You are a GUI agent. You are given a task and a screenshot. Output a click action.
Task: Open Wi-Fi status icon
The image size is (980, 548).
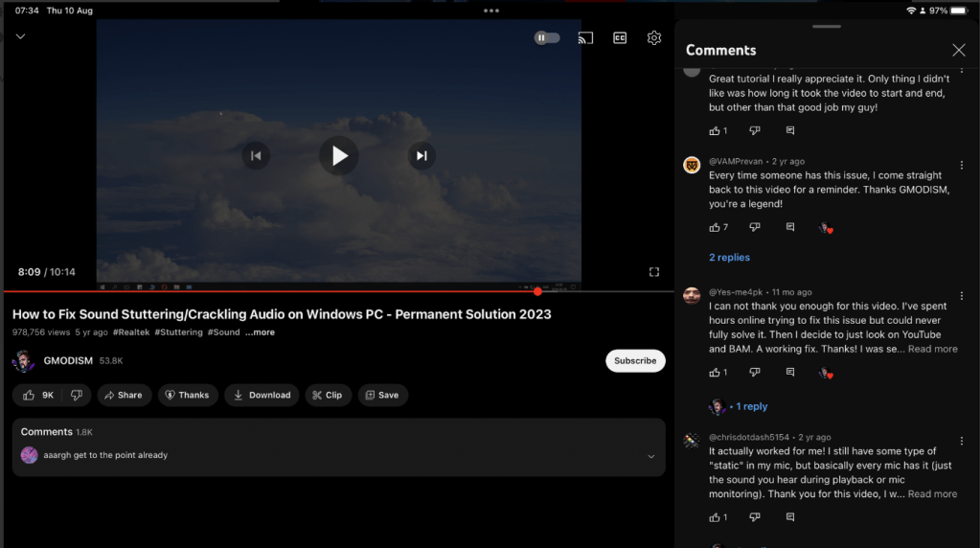tap(911, 11)
